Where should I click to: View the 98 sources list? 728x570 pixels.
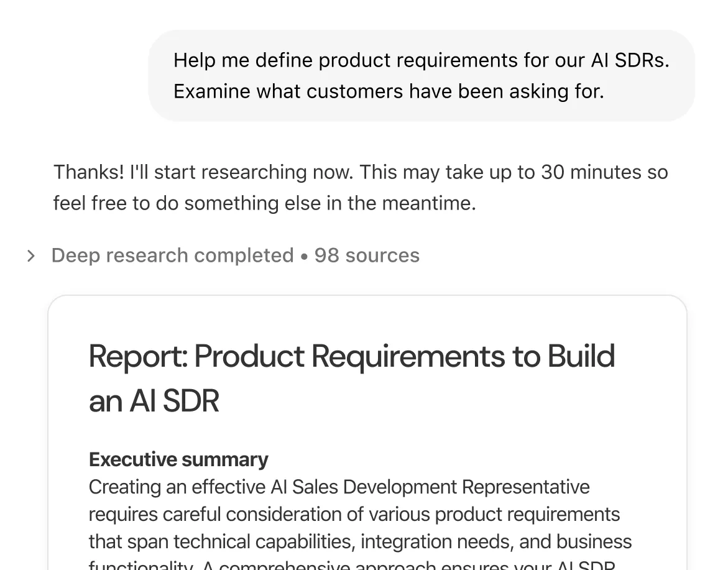367,255
